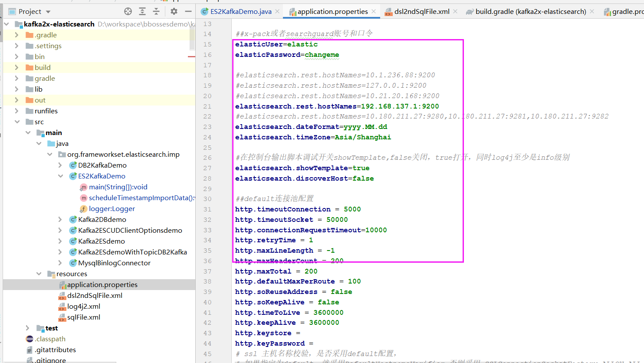Click the http.maxTotal = 200 line
Image resolution: width=644 pixels, height=363 pixels.
tap(276, 271)
